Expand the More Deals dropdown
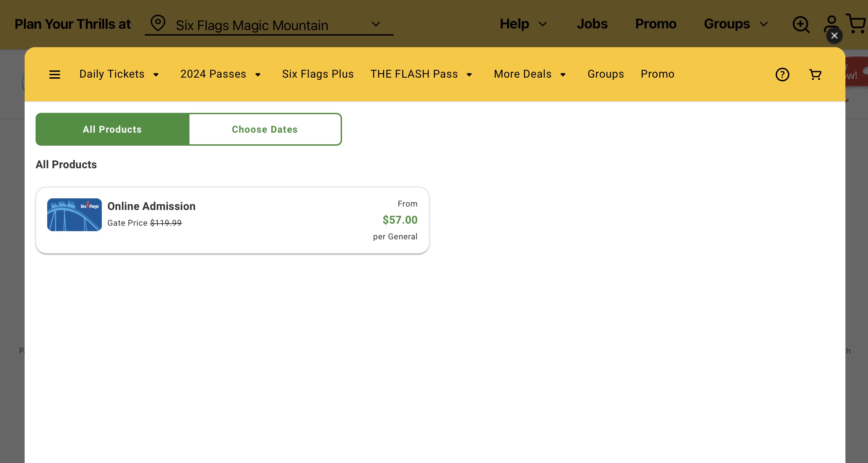This screenshot has width=868, height=463. click(529, 74)
